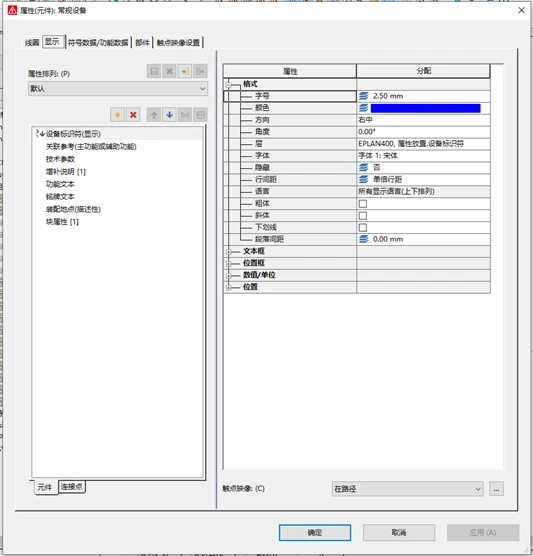Open the 触点映像 dropdown showing 在路径
The width and height of the screenshot is (533, 556).
click(407, 489)
